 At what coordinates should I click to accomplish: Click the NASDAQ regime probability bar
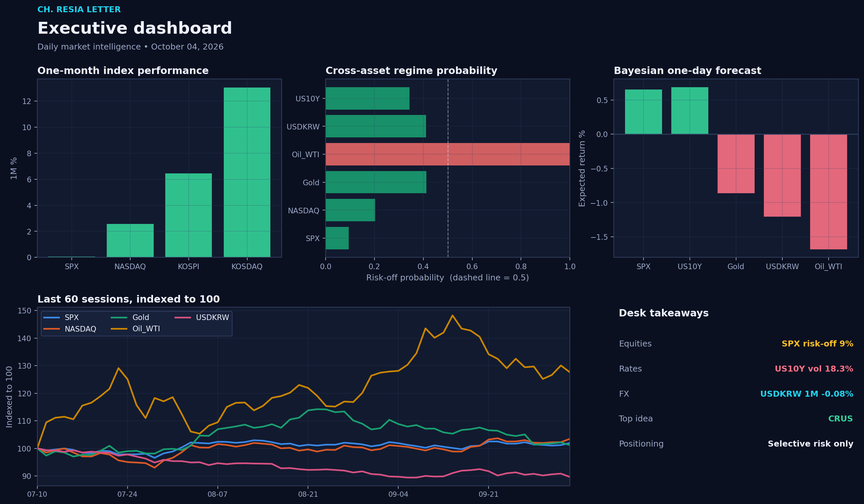(x=350, y=210)
